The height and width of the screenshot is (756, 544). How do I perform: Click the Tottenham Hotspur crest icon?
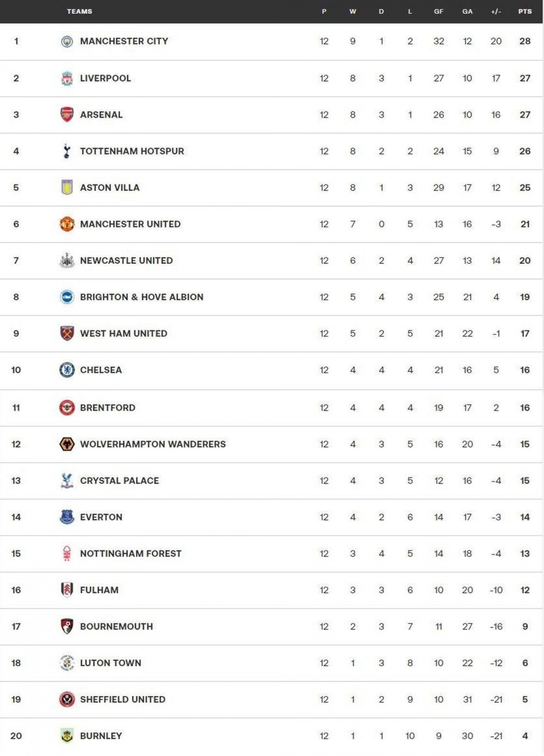click(x=67, y=151)
